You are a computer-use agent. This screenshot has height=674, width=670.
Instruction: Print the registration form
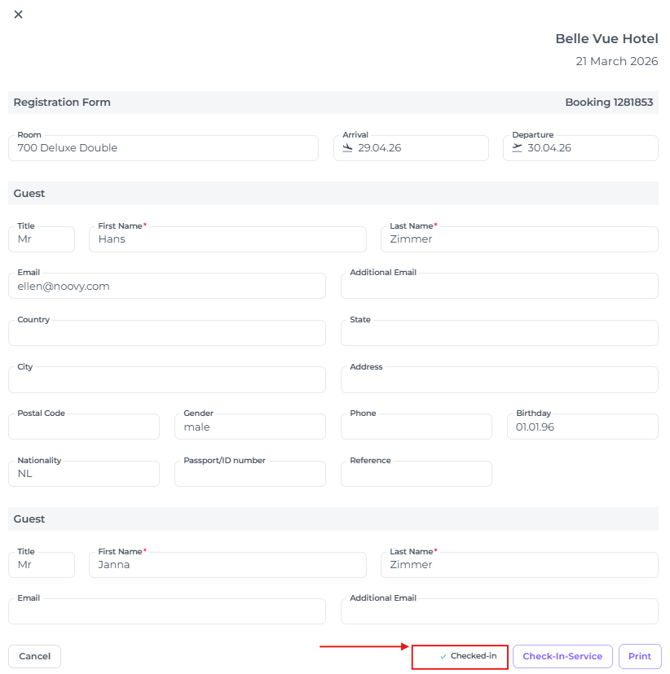click(639, 657)
